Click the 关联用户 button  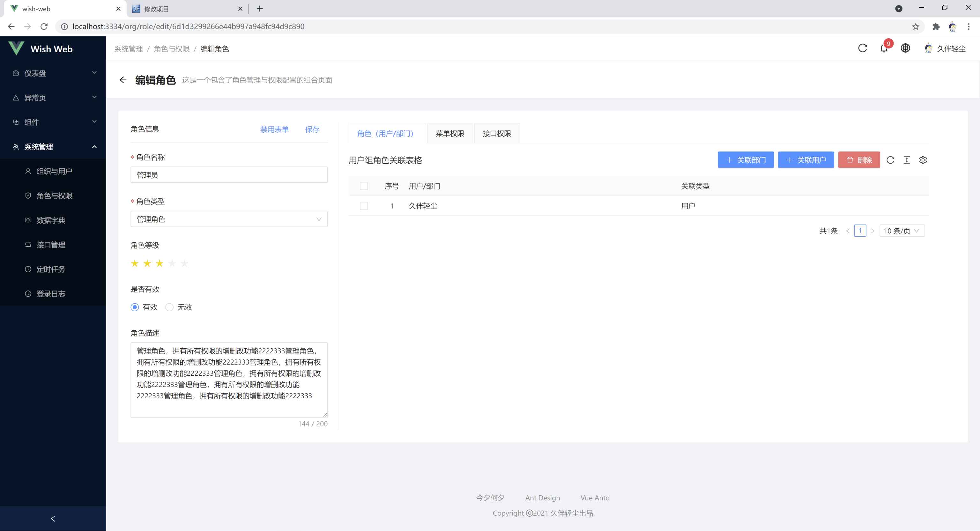coord(806,160)
